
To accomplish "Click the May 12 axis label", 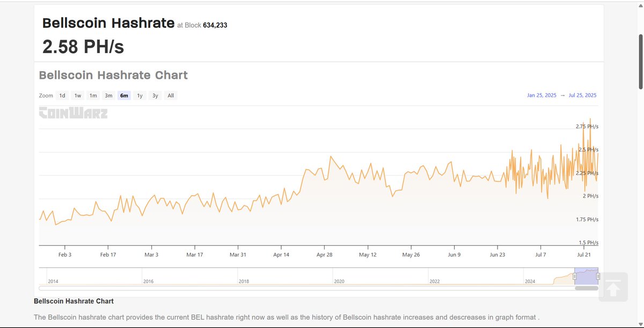I will coord(368,254).
